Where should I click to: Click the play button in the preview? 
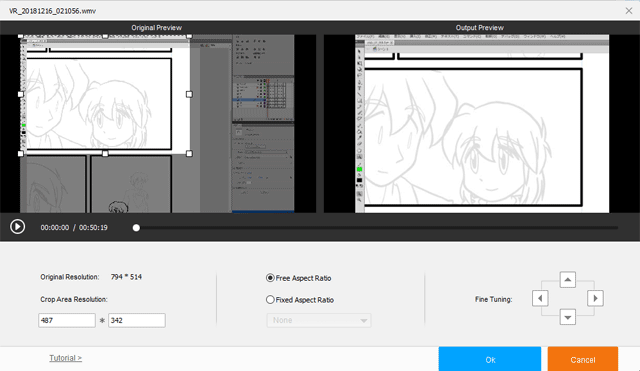[x=18, y=227]
